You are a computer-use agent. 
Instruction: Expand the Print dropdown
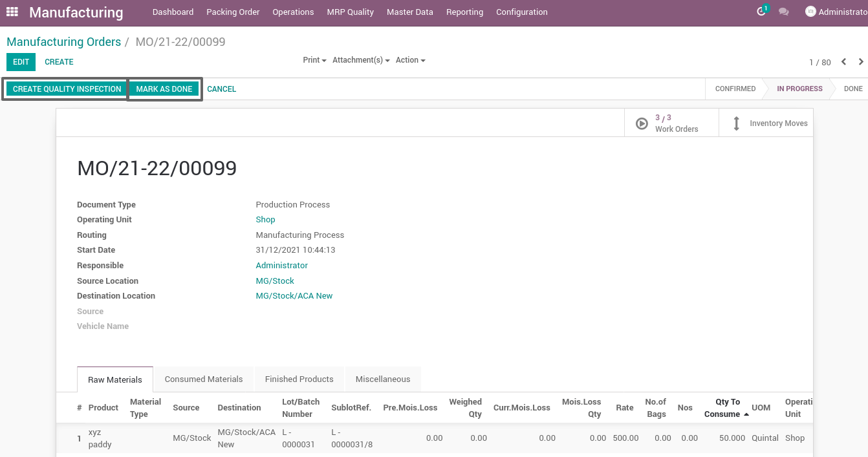(314, 60)
